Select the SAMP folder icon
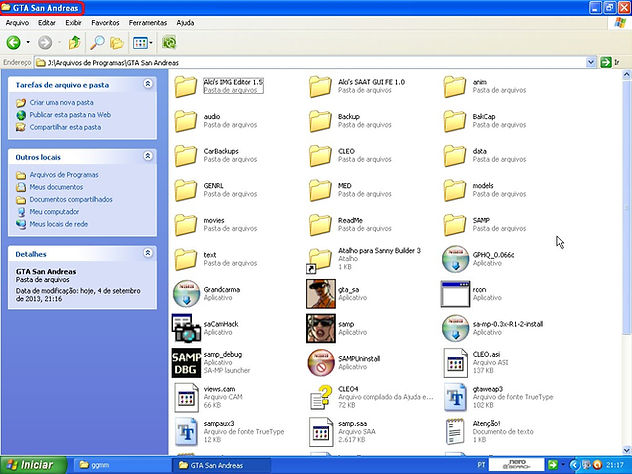Screen dimensions: 632x474 (455, 225)
